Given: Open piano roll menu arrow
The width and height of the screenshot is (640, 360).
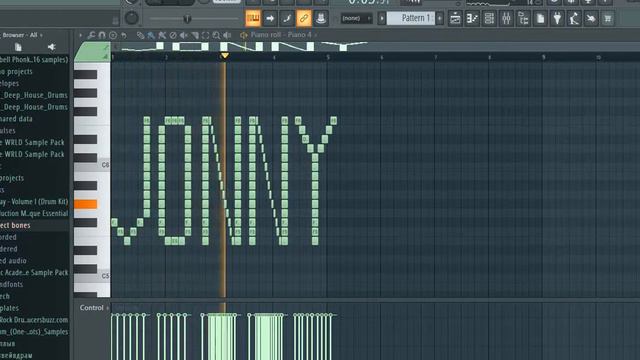Looking at the screenshot, I should [80, 35].
